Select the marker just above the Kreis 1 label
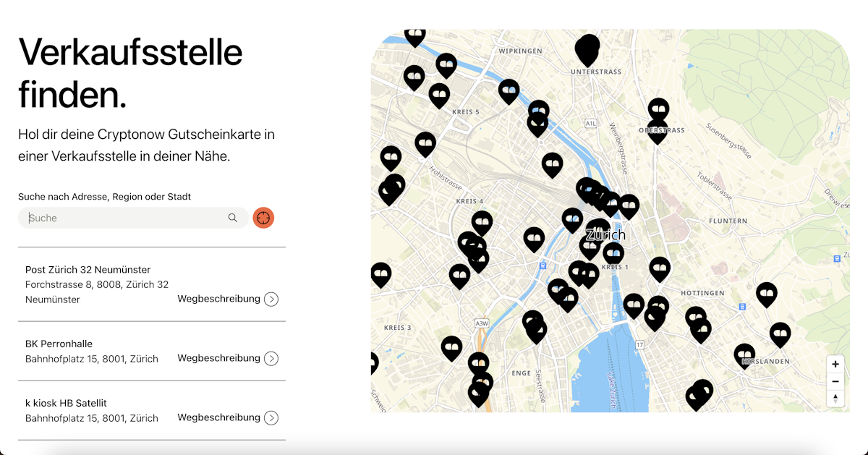The width and height of the screenshot is (868, 455). (x=613, y=254)
